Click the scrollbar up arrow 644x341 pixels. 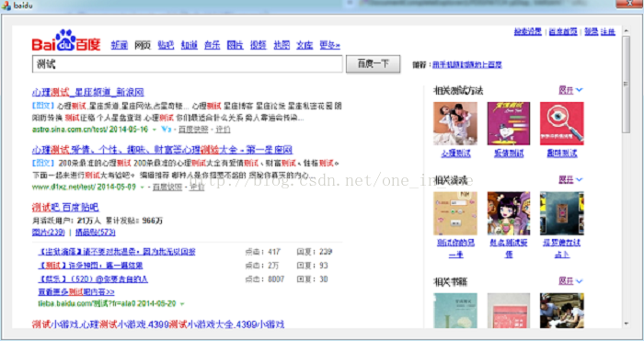click(x=626, y=30)
